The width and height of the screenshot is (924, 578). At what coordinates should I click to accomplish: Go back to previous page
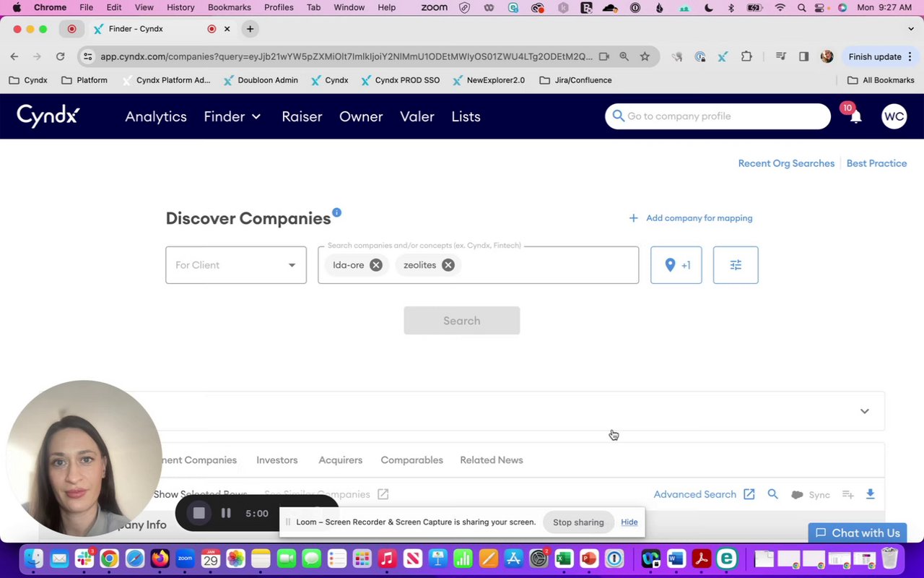[x=14, y=56]
